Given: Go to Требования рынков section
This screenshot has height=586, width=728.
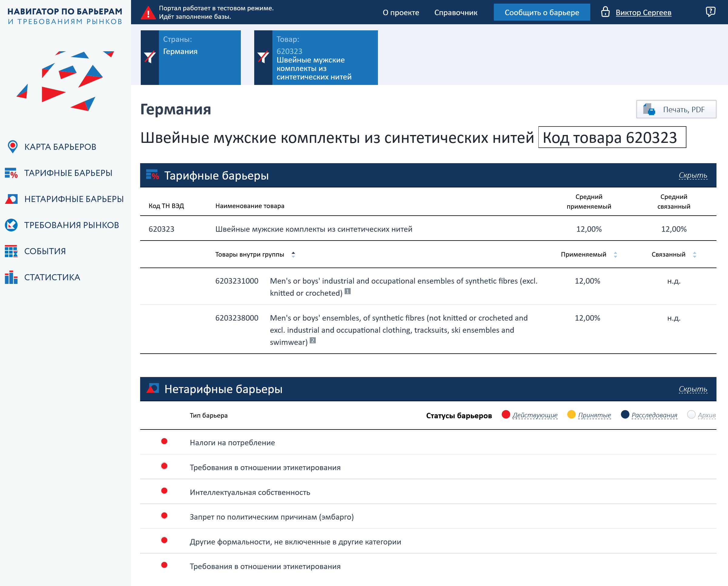Looking at the screenshot, I should (72, 225).
